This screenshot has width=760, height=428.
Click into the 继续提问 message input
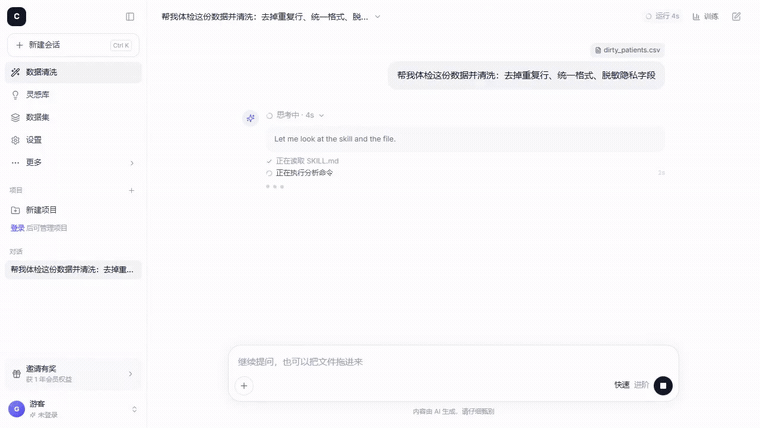tap(453, 362)
